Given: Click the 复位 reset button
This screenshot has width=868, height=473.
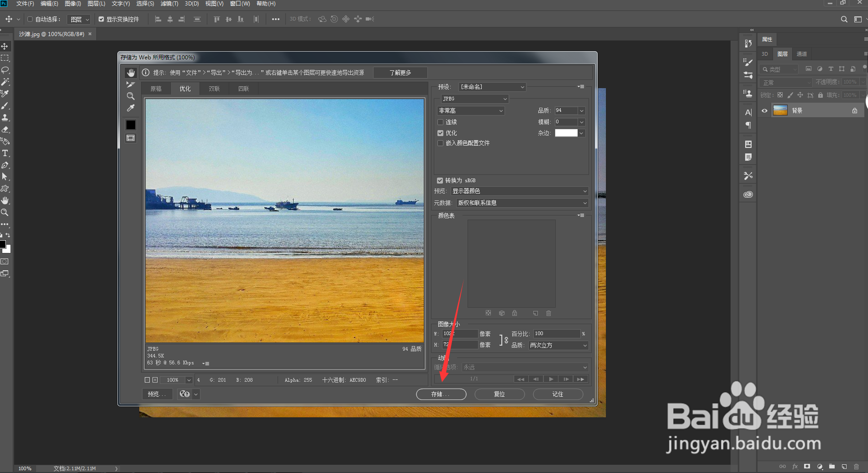Looking at the screenshot, I should tap(500, 394).
